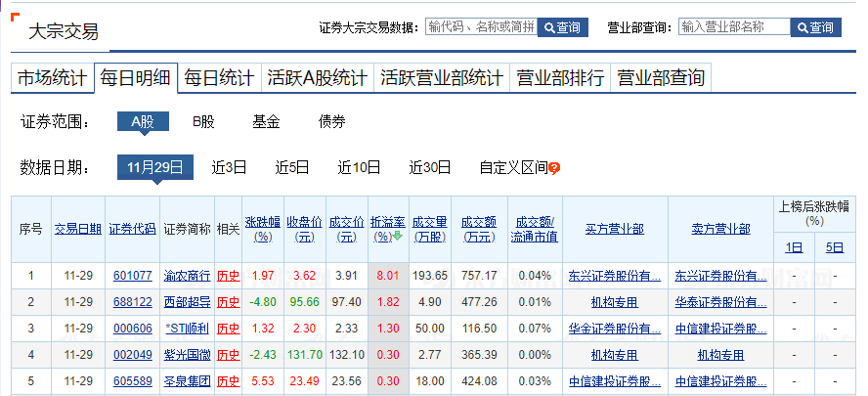Image resolution: width=868 pixels, height=396 pixels.
Task: Open the 活跃A股统计 tab
Action: click(317, 78)
